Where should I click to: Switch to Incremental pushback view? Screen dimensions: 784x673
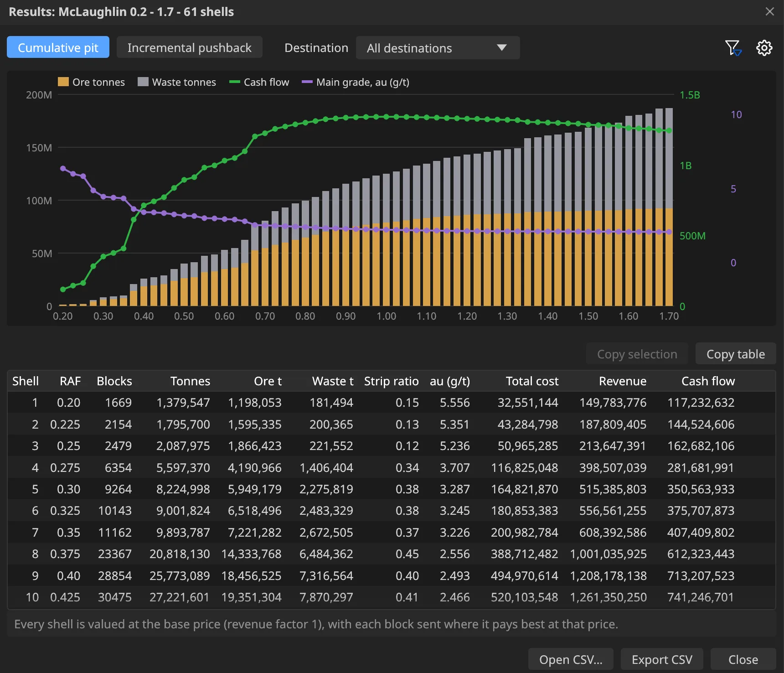click(189, 47)
